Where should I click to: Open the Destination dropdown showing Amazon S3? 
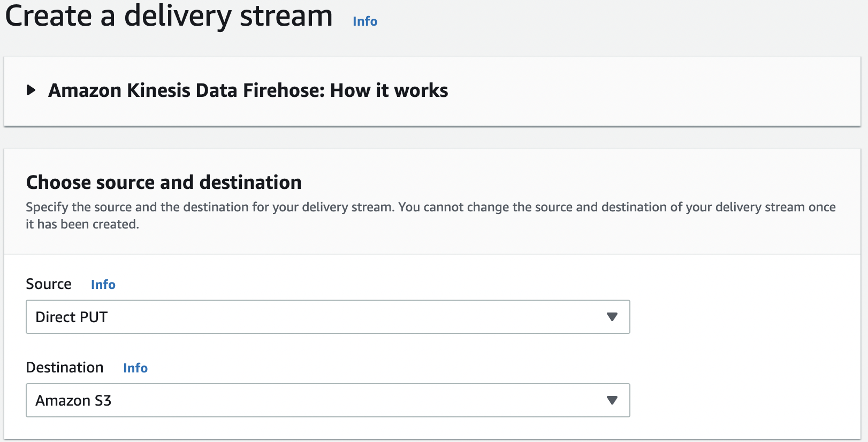point(328,400)
